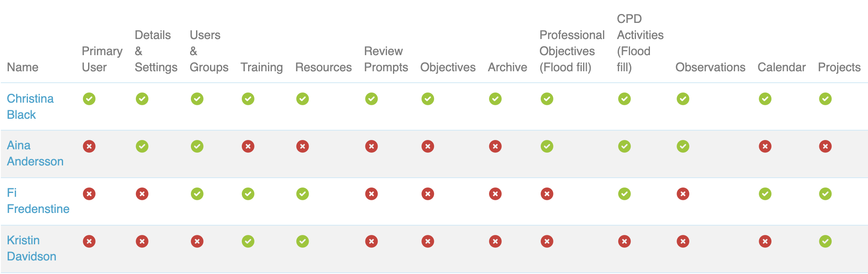Open Kristin Davidson's user profile
The width and height of the screenshot is (868, 274).
(31, 248)
